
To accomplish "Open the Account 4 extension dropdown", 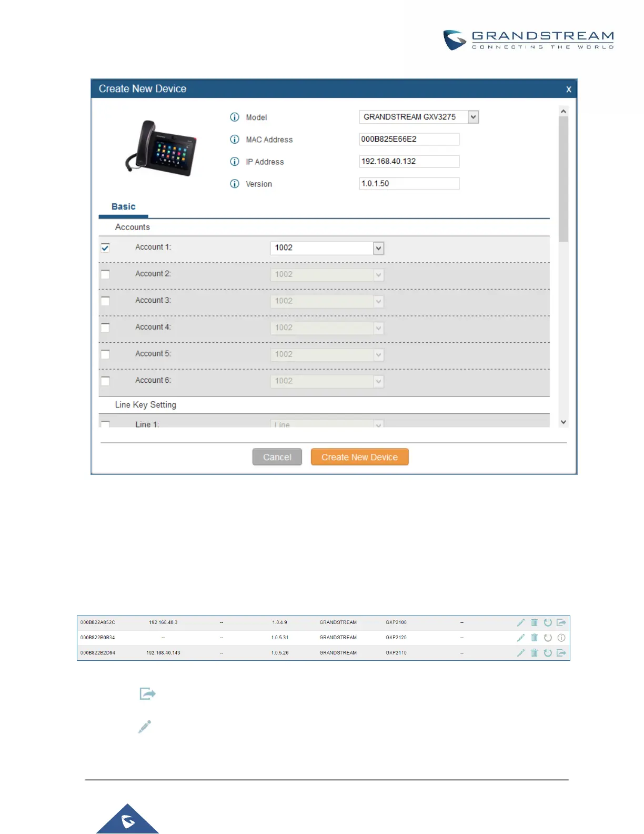I will [327, 327].
